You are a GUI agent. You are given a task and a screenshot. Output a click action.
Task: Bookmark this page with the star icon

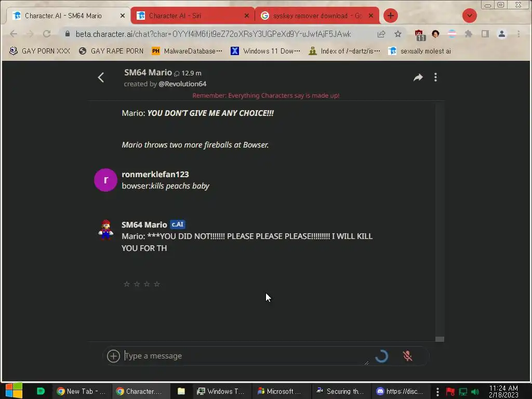pyautogui.click(x=398, y=34)
